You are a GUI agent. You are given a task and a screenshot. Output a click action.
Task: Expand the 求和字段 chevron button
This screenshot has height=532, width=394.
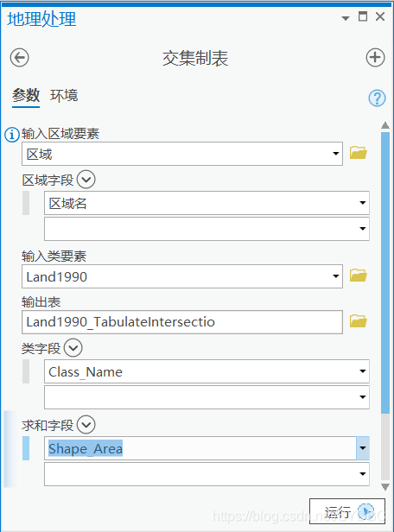[x=86, y=424]
